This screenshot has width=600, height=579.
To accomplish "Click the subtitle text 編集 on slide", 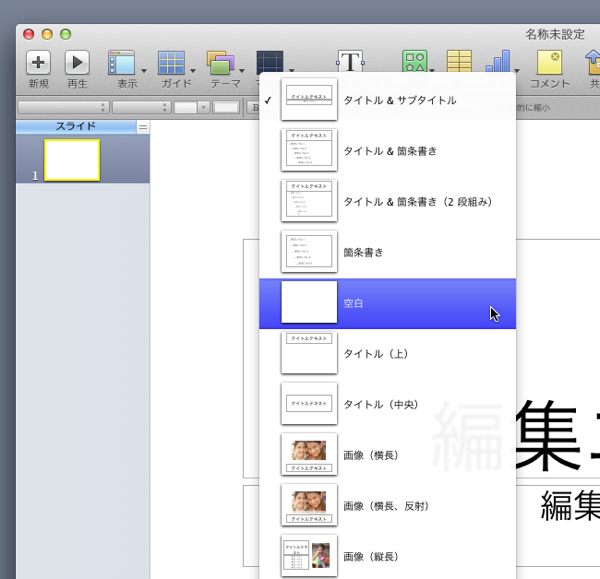I will (570, 506).
